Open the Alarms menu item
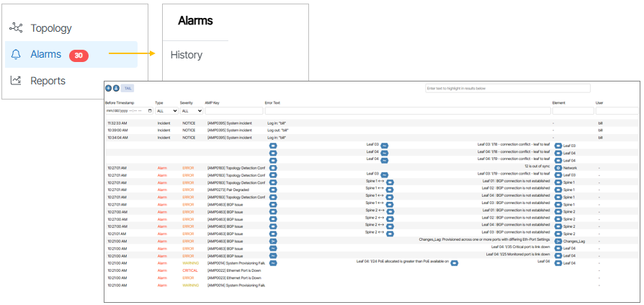This screenshot has width=644, height=305. 46,55
